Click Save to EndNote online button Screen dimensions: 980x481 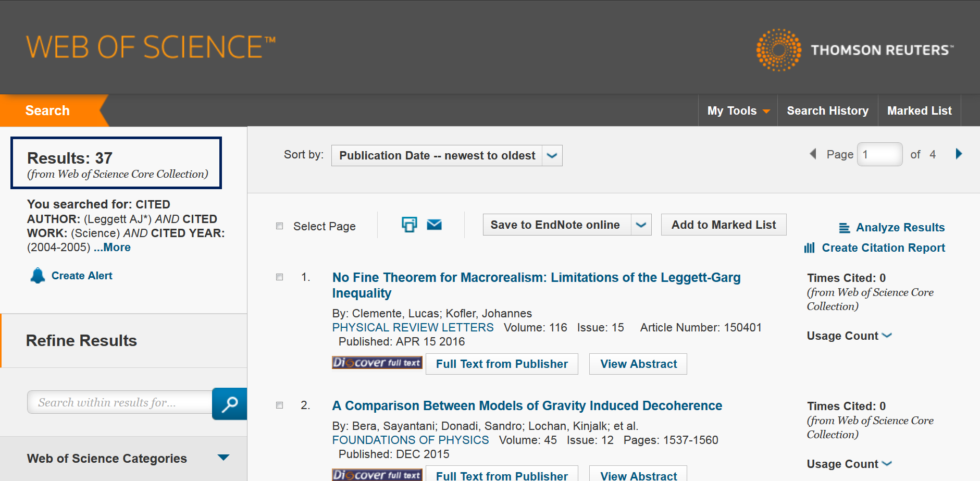tap(557, 225)
